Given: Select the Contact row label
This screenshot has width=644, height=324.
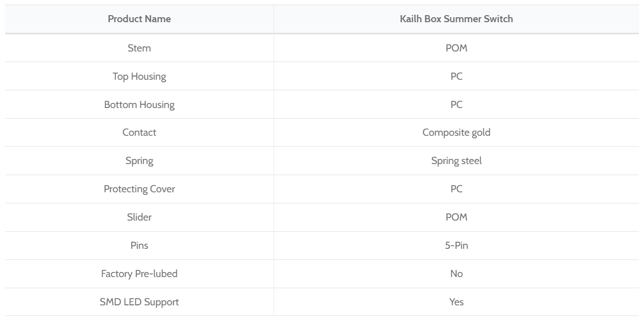Looking at the screenshot, I should coord(139,132).
